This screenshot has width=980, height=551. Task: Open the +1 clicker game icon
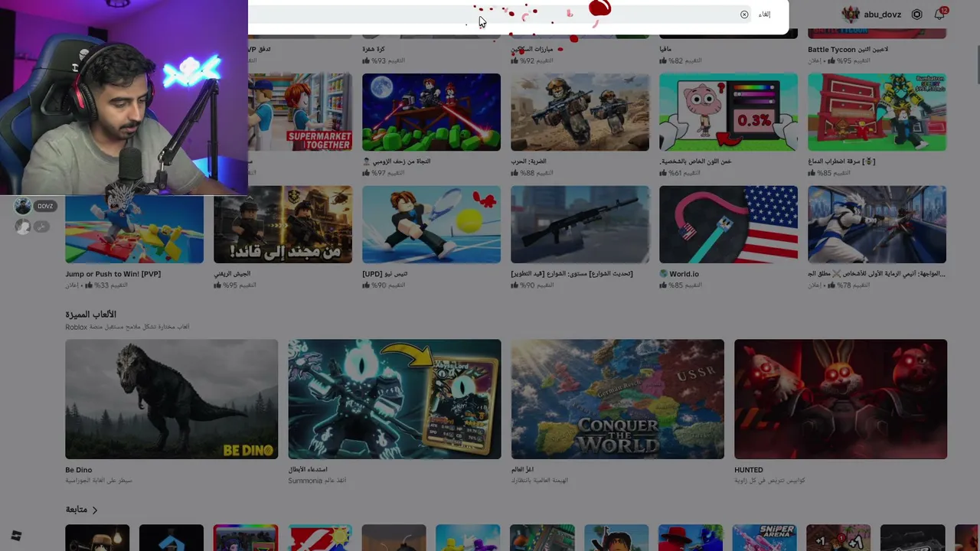pos(838,537)
